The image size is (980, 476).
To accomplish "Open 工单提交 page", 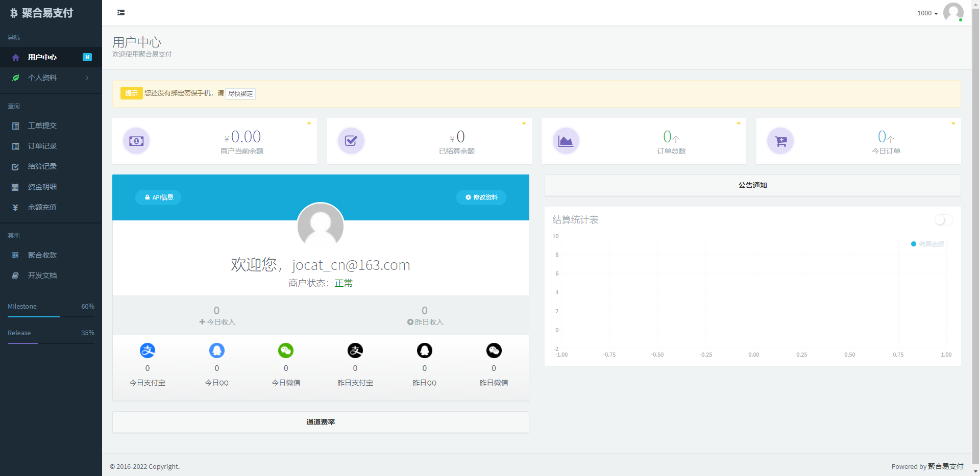I will click(51, 126).
